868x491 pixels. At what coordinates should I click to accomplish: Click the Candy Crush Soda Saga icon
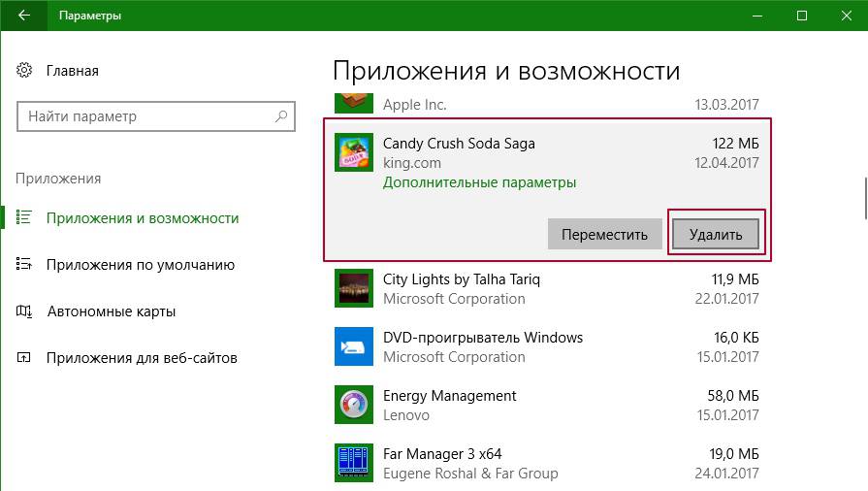[x=353, y=152]
